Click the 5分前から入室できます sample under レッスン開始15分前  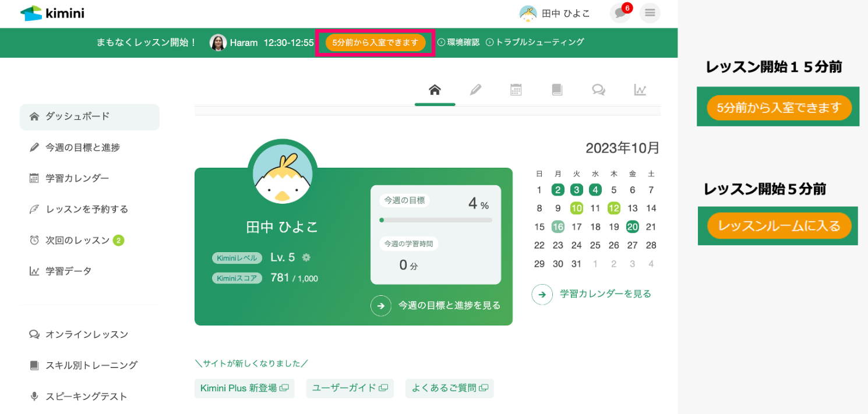[x=779, y=108]
